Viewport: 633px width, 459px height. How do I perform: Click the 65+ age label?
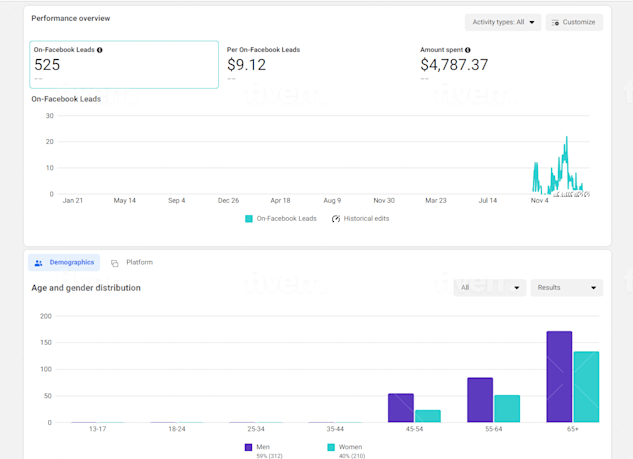tap(572, 429)
